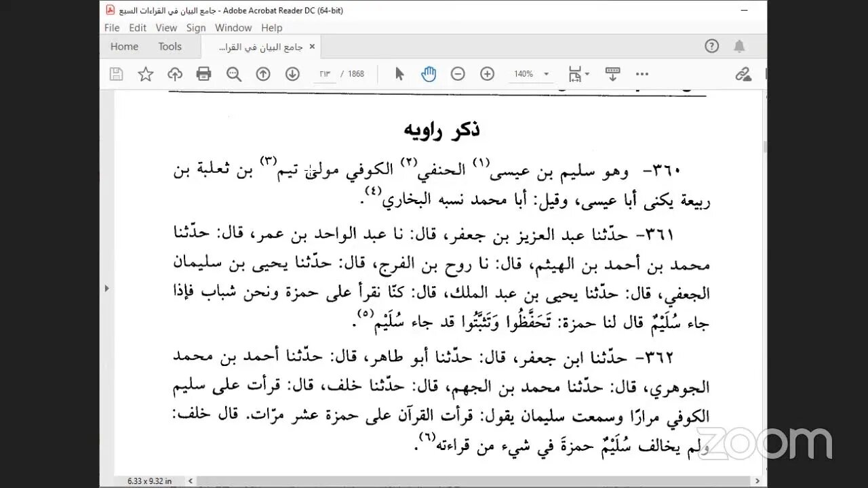Click the scrolling mode/read tool icon
Image resolution: width=868 pixels, height=488 pixels.
coord(613,74)
